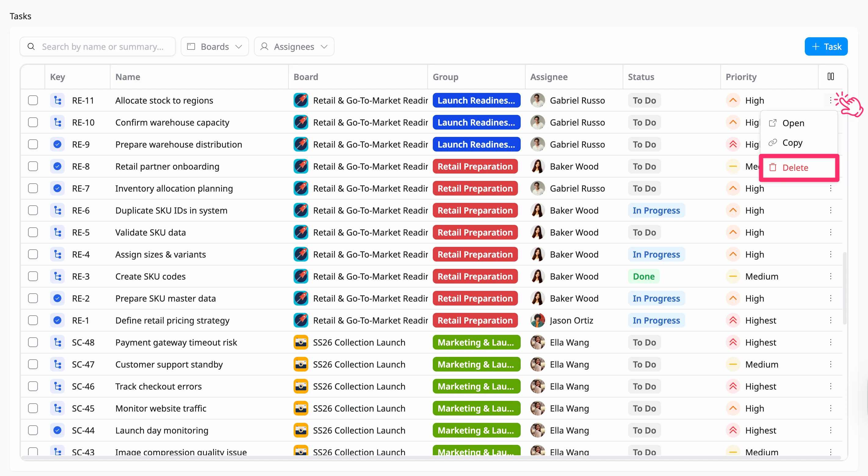This screenshot has width=868, height=476.
Task: Select the checkbox for RE-10
Action: [x=33, y=123]
